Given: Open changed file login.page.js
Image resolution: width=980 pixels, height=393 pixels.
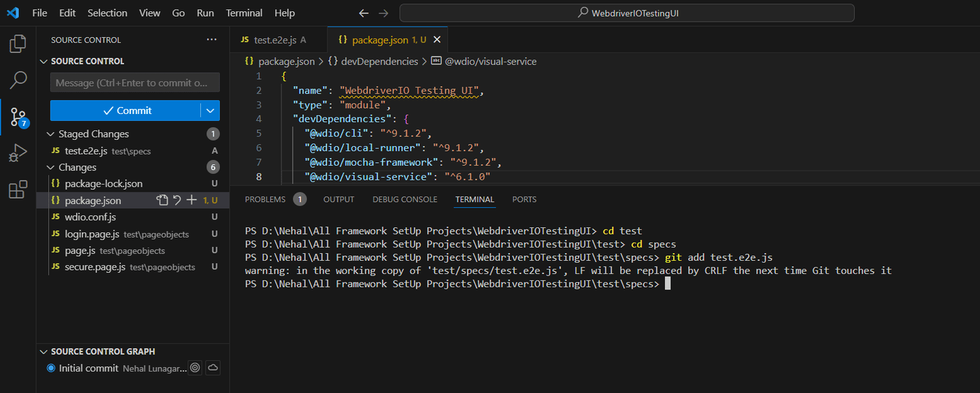Looking at the screenshot, I should point(133,234).
